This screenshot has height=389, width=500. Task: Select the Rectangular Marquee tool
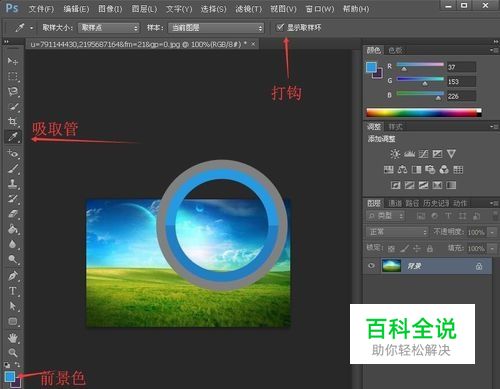coord(13,76)
